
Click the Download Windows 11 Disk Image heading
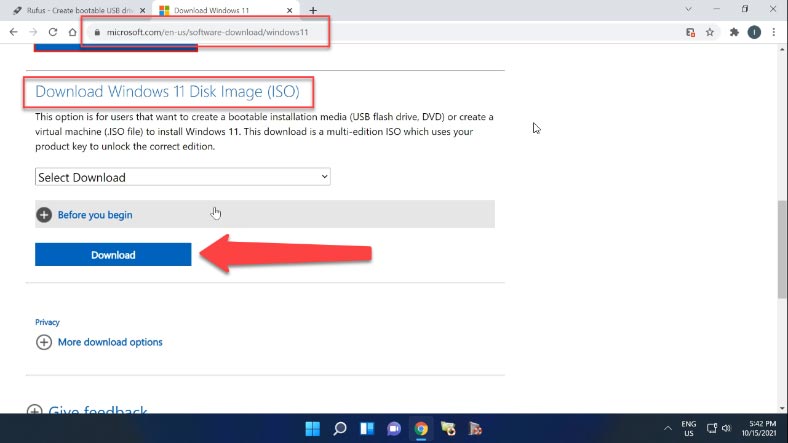pos(167,91)
